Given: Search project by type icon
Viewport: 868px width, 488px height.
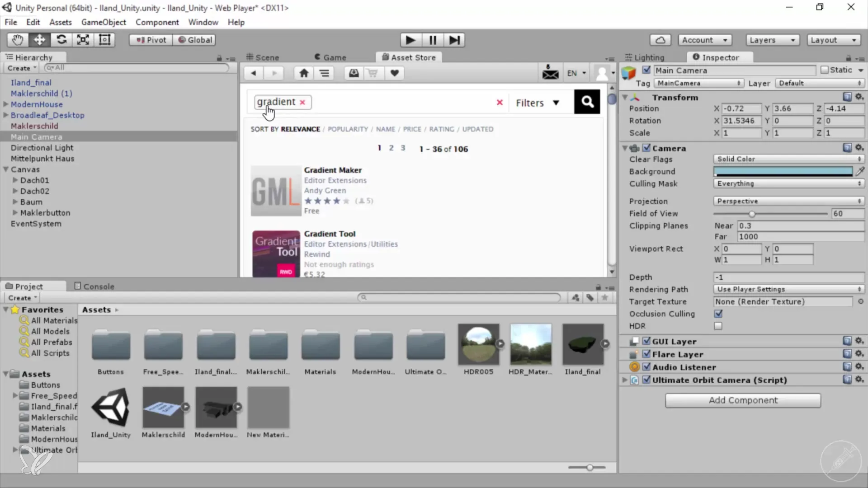Looking at the screenshot, I should click(x=575, y=298).
